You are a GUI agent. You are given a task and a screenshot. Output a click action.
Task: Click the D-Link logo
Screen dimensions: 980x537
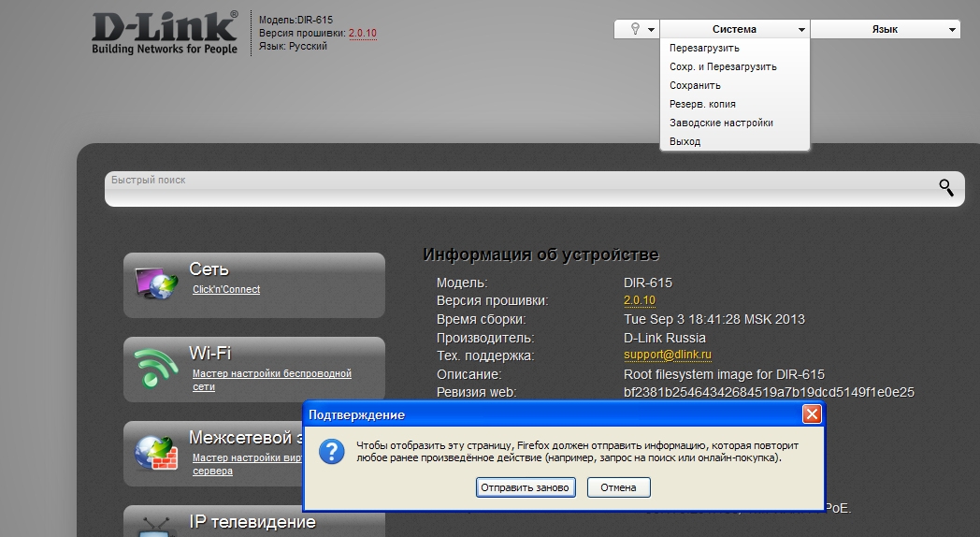165,32
